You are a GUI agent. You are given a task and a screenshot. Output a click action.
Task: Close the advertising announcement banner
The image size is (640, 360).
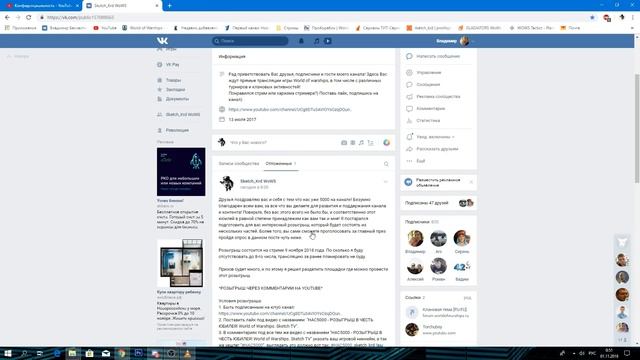pyautogui.click(x=471, y=182)
